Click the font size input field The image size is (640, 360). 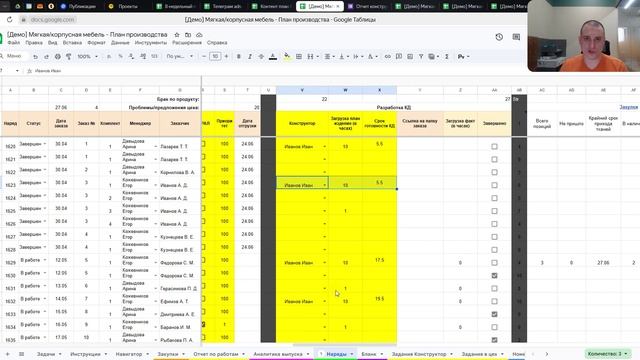(215, 56)
